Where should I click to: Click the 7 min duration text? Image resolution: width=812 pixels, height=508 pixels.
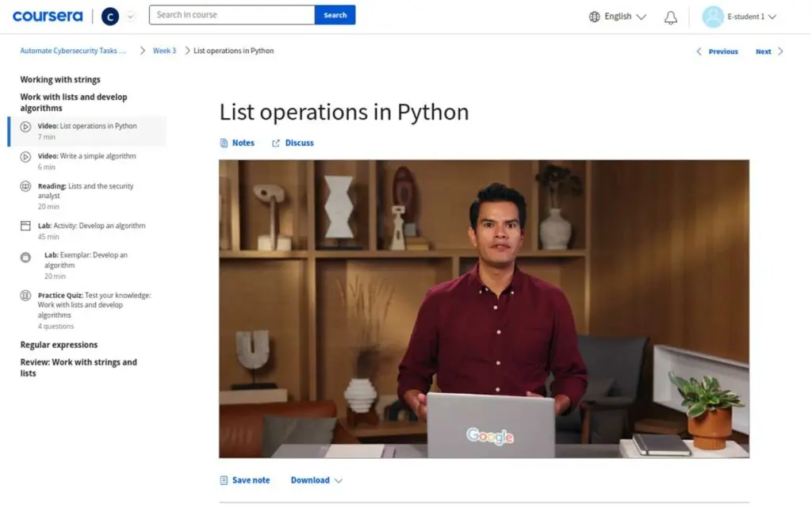coord(47,137)
